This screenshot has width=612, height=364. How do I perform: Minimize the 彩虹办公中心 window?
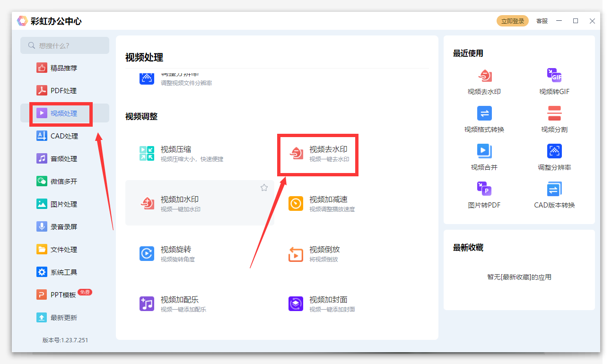pyautogui.click(x=559, y=21)
